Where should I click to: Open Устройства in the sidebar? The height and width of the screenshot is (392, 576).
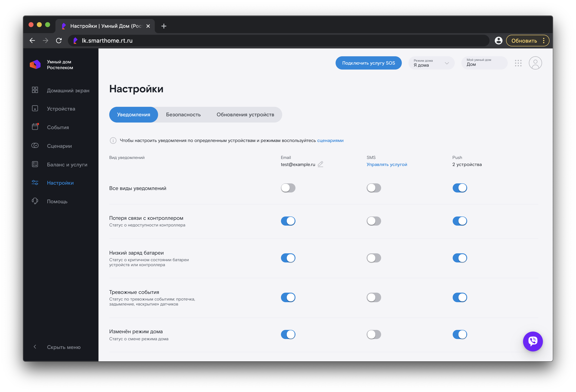pos(61,109)
